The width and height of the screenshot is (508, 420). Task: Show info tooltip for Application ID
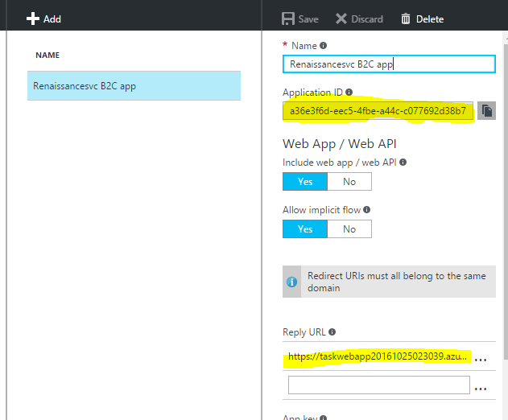point(349,93)
